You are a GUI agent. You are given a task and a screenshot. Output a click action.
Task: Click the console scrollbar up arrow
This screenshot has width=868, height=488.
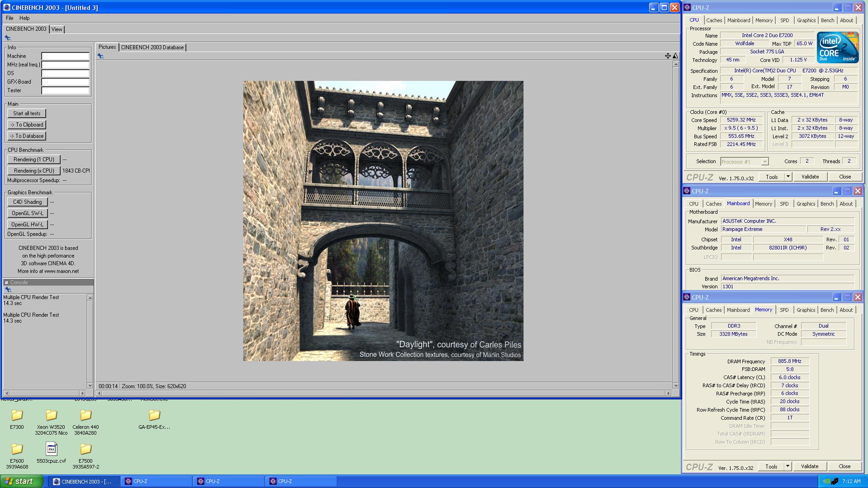click(x=90, y=297)
